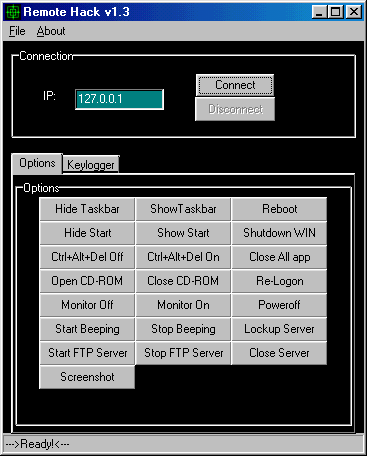The height and width of the screenshot is (456, 367).
Task: Click Open CD-ROM
Action: click(x=87, y=281)
